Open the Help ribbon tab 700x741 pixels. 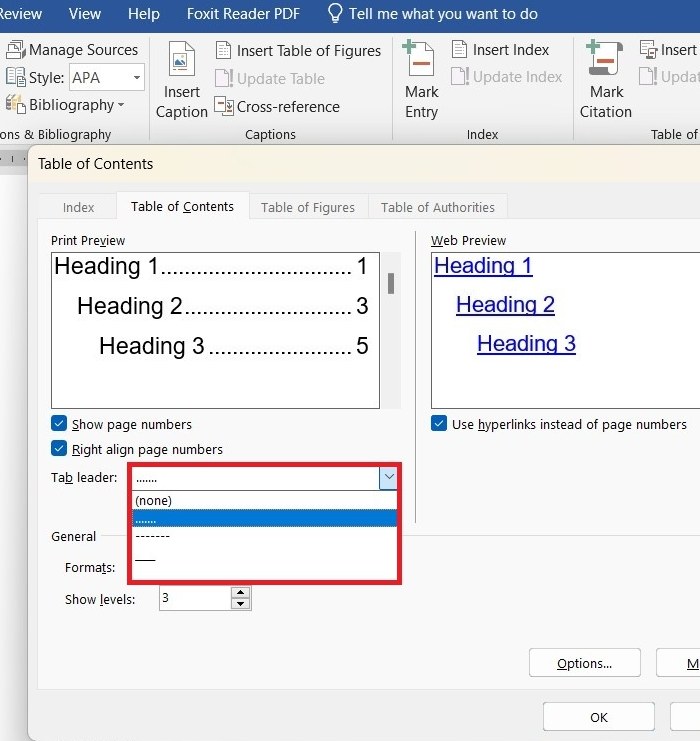pos(144,13)
